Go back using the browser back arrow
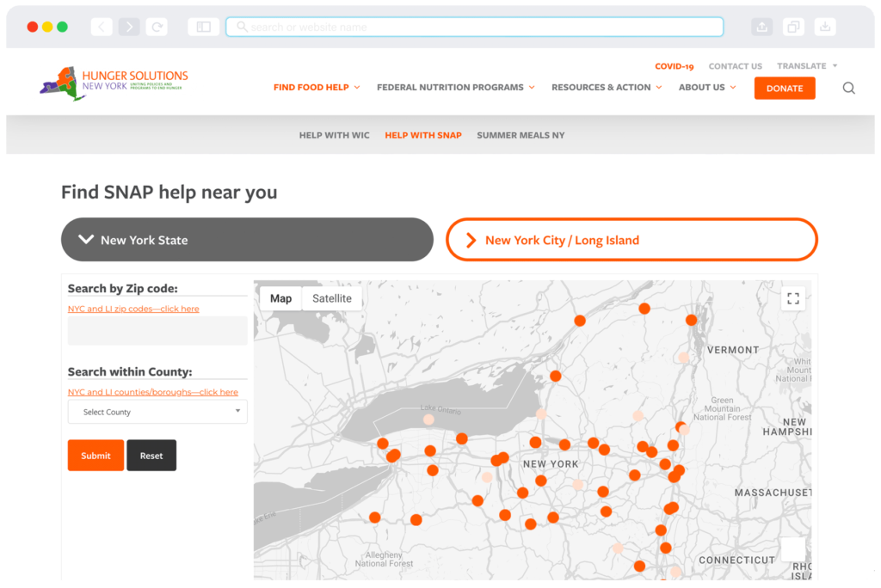881x588 pixels. (101, 26)
